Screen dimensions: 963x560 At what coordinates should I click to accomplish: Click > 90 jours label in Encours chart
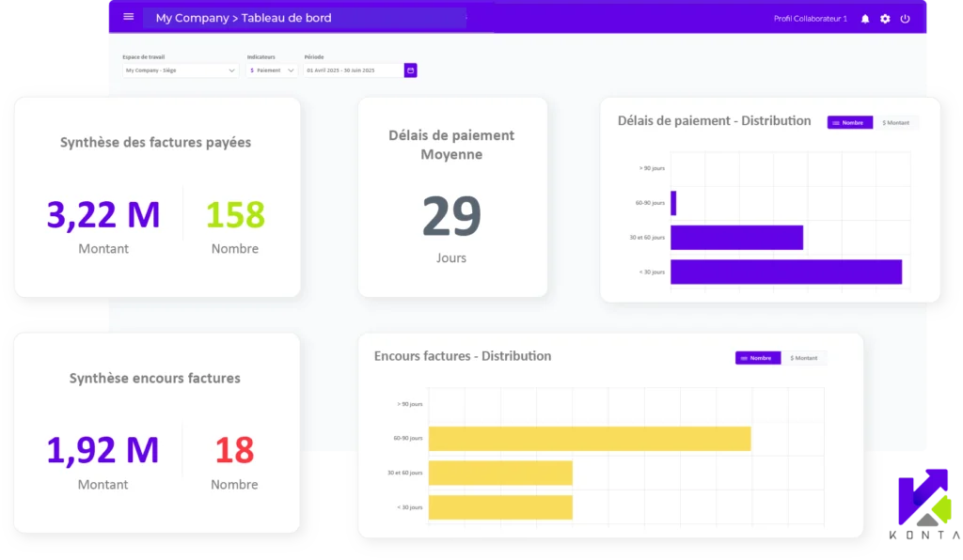pyautogui.click(x=410, y=404)
